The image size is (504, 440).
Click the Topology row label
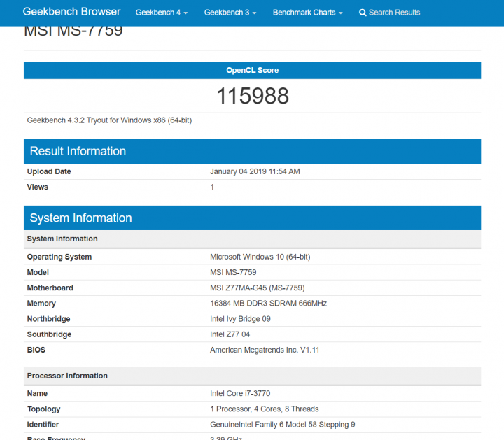click(43, 409)
